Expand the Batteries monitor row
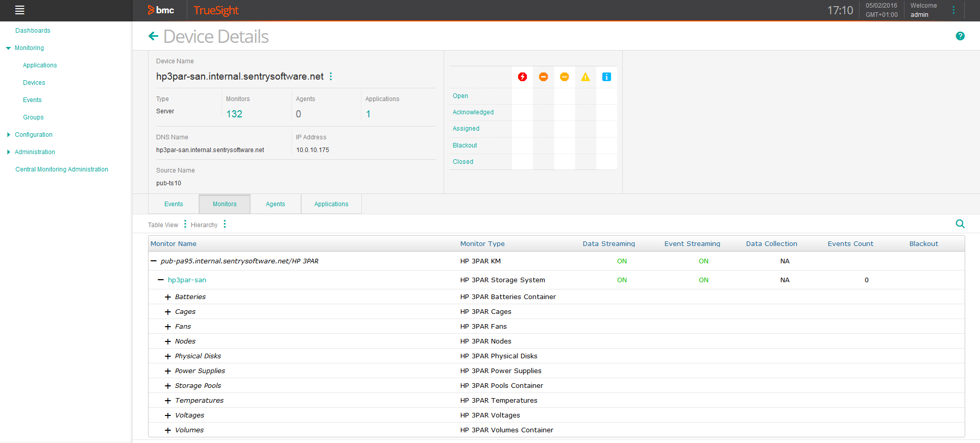 (x=168, y=297)
